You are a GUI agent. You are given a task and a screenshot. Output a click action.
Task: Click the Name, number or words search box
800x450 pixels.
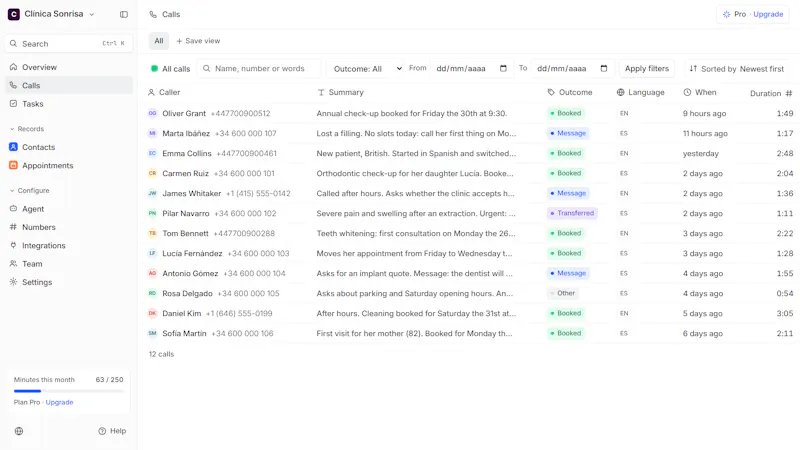260,68
